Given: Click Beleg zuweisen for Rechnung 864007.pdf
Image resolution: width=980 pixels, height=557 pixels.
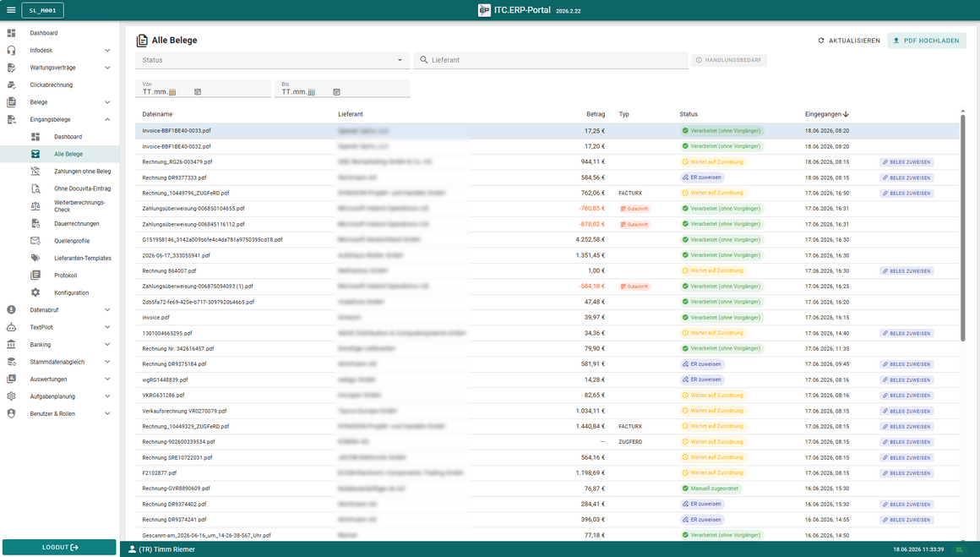Looking at the screenshot, I should pos(906,271).
